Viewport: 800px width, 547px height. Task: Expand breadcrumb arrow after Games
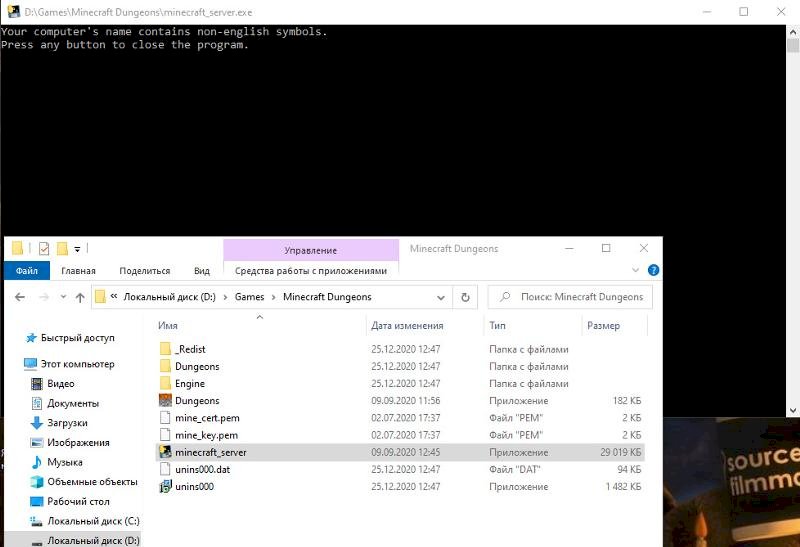point(273,297)
